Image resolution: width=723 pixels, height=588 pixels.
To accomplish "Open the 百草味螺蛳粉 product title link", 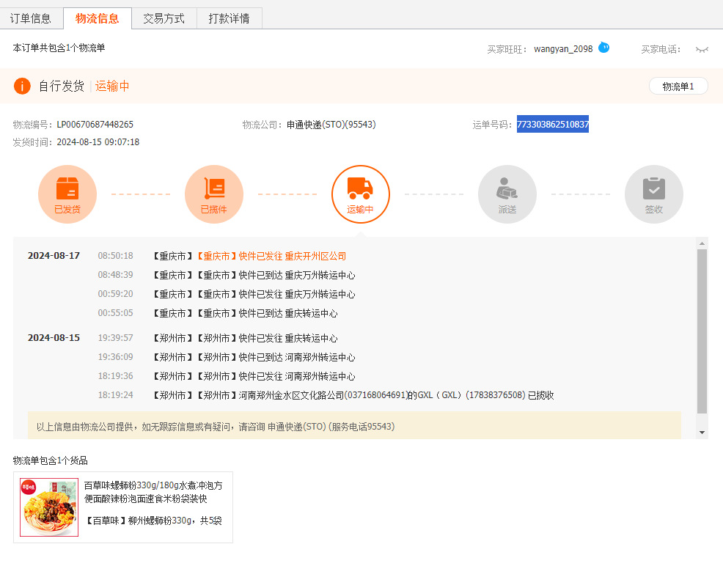I will [x=153, y=492].
